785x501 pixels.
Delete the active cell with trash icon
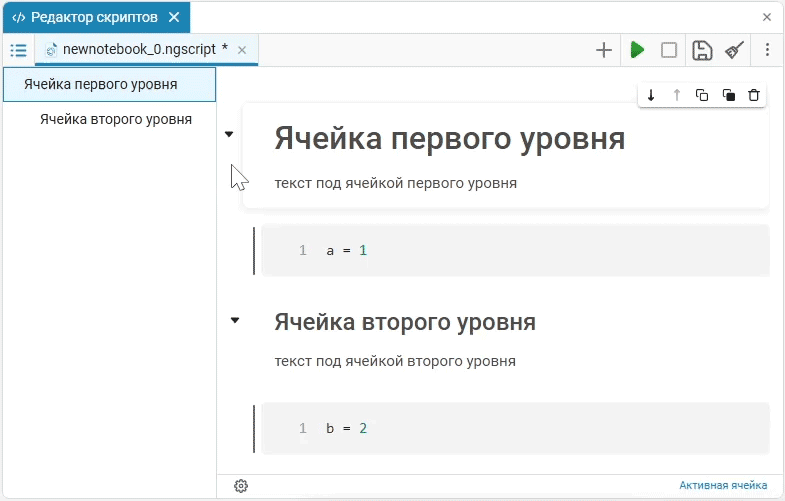pyautogui.click(x=754, y=95)
